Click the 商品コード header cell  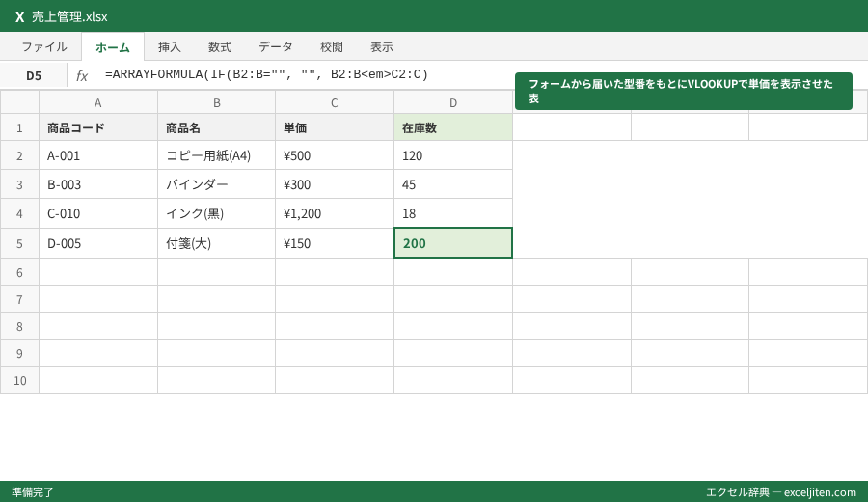tap(98, 128)
